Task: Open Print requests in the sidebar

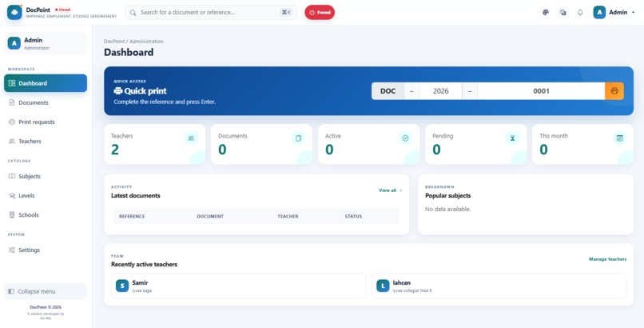Action: point(46,122)
